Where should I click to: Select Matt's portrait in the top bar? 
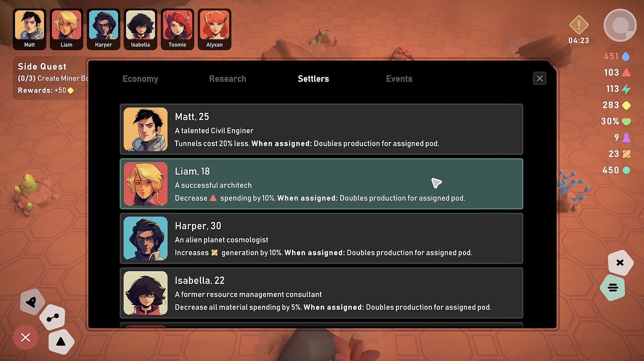30,29
